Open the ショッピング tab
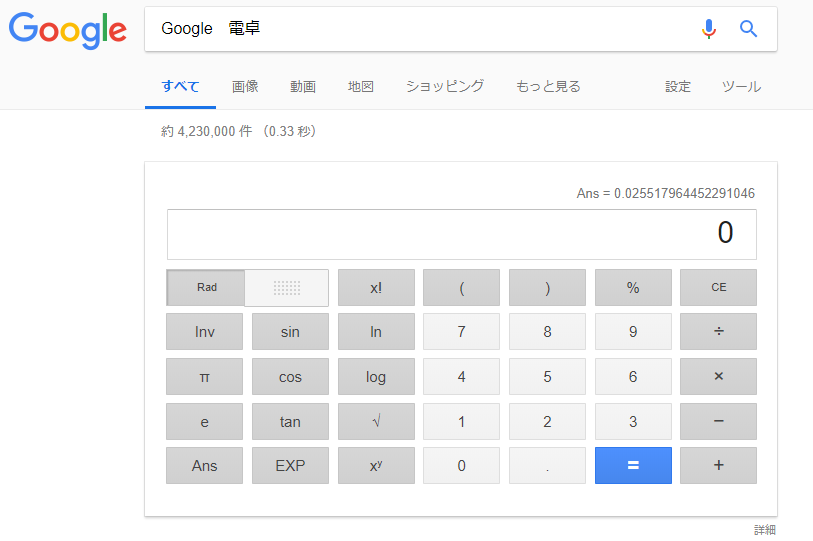The height and width of the screenshot is (541, 813). click(x=445, y=86)
